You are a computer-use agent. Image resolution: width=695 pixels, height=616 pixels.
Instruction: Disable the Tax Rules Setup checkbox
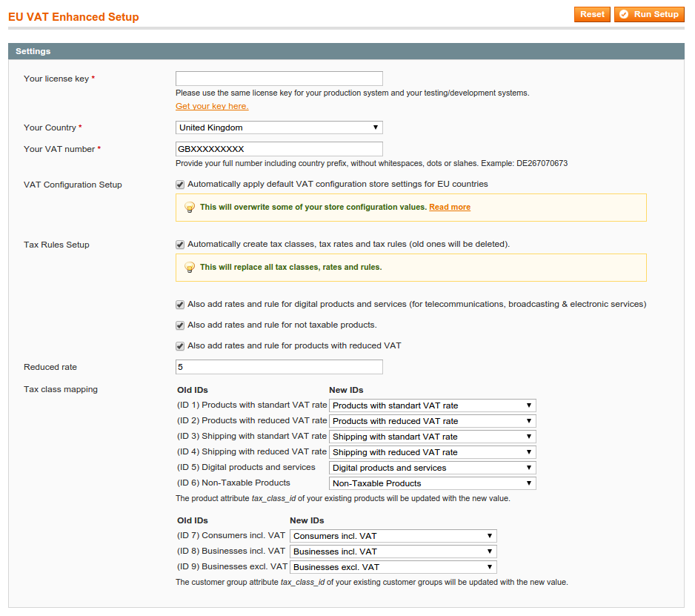[x=179, y=244]
